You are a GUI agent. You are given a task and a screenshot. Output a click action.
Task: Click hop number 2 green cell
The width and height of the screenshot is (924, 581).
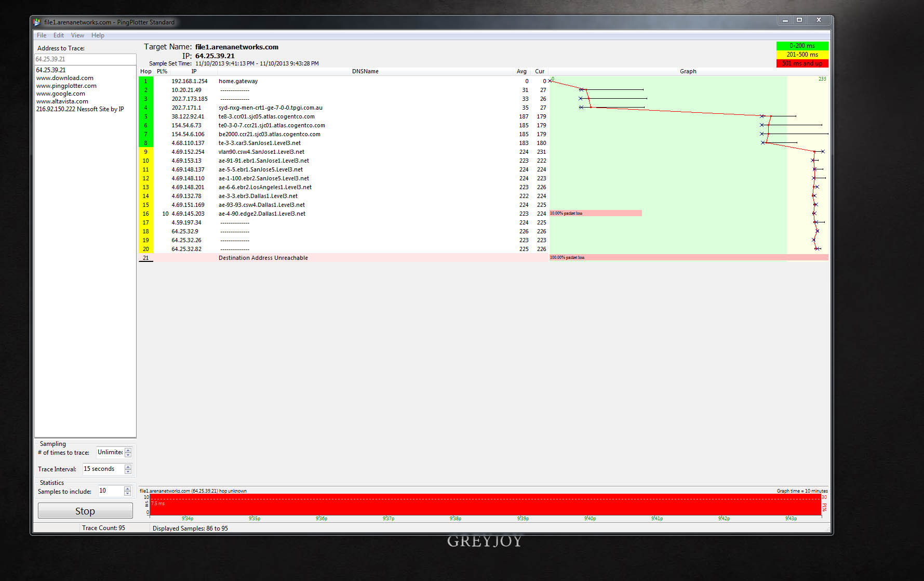tap(146, 90)
